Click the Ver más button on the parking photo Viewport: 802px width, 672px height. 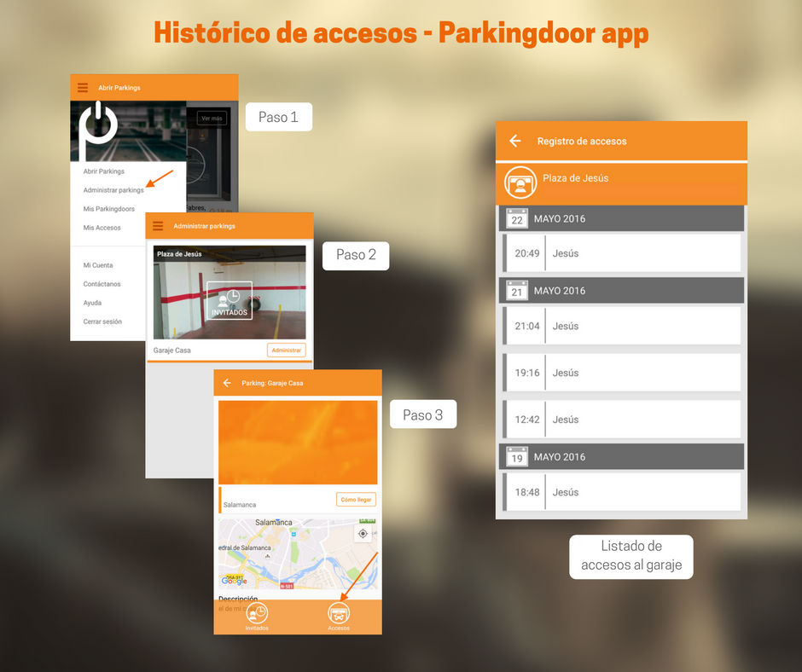point(212,119)
